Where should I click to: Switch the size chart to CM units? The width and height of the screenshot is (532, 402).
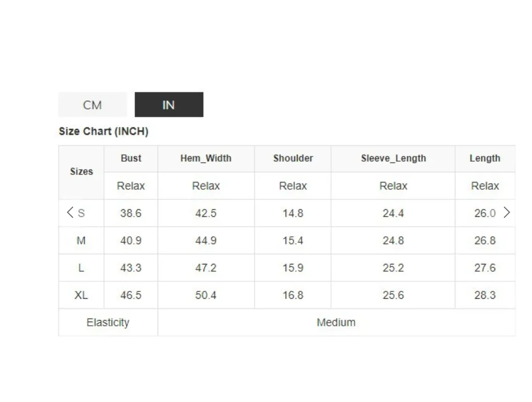point(93,105)
